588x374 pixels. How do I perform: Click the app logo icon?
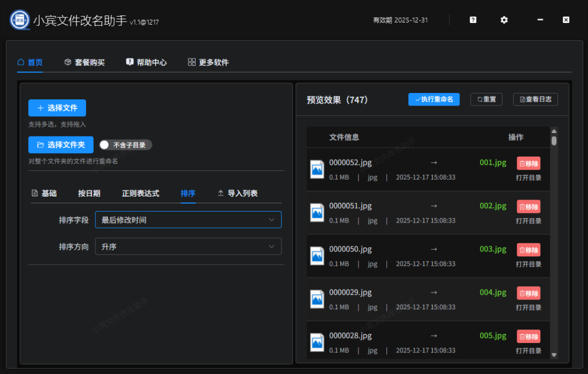tap(19, 19)
